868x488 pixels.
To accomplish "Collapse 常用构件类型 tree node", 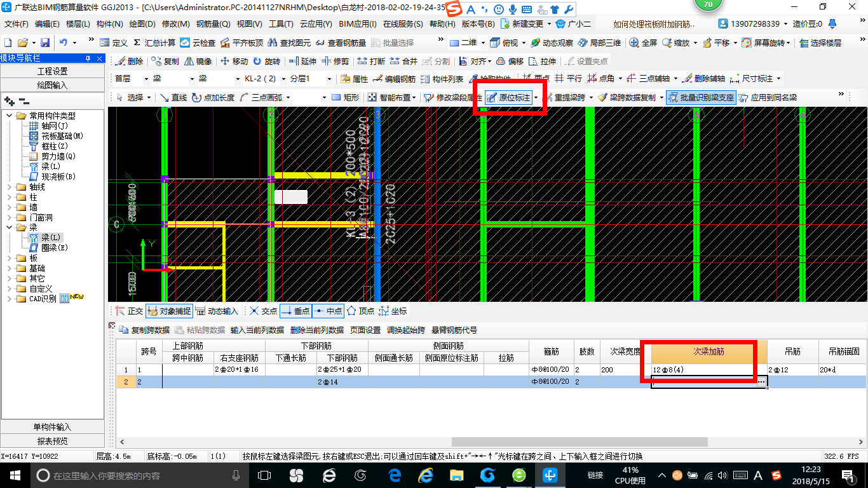I will tap(10, 116).
